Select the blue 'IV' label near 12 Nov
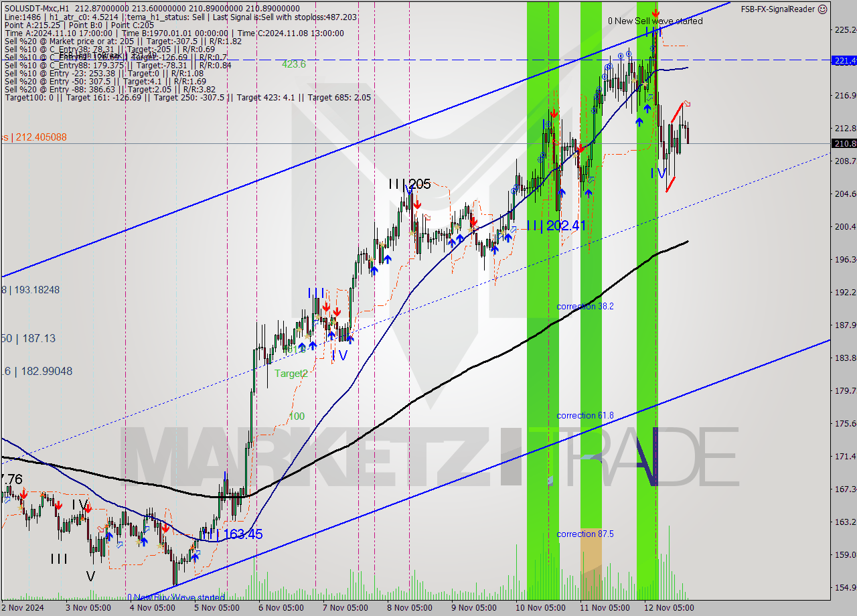Image resolution: width=857 pixels, height=616 pixels. point(657,173)
